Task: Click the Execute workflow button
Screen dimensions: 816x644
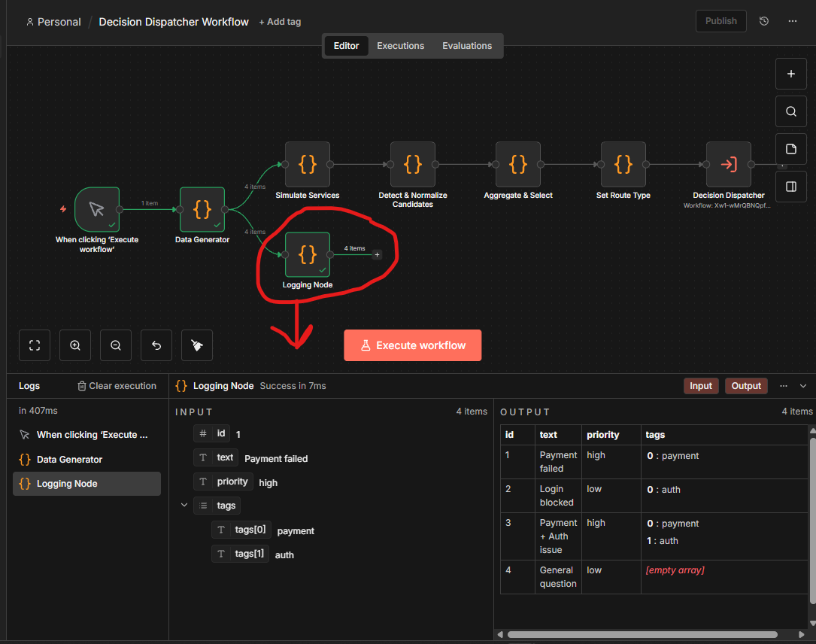Action: (412, 345)
